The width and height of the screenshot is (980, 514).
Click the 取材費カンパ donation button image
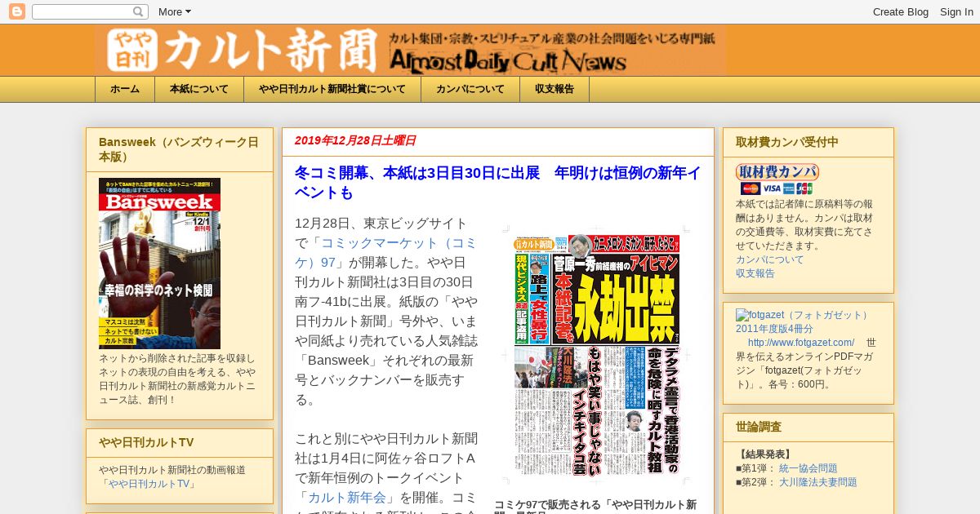click(777, 171)
